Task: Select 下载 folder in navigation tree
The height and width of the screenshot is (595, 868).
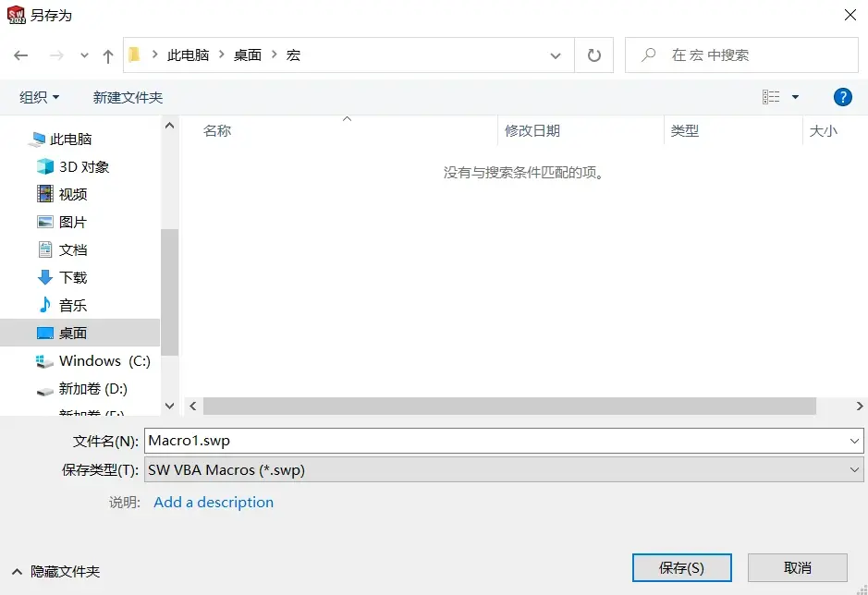Action: tap(73, 277)
